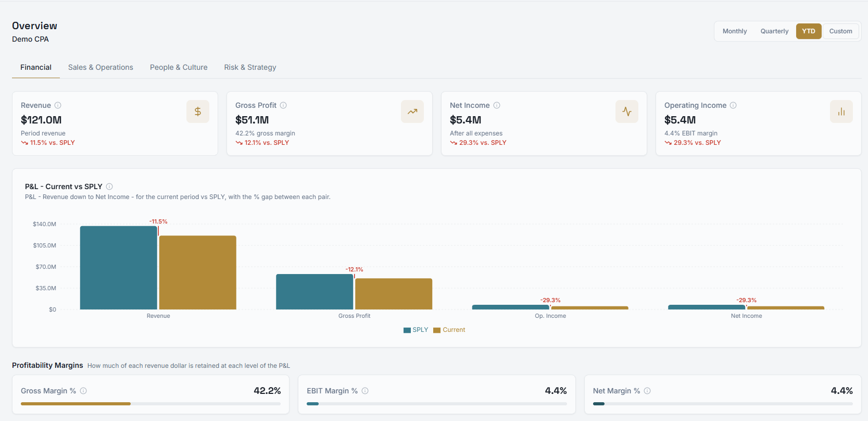Click the trending arrow icon on Gross Profit card
868x421 pixels.
click(x=412, y=112)
